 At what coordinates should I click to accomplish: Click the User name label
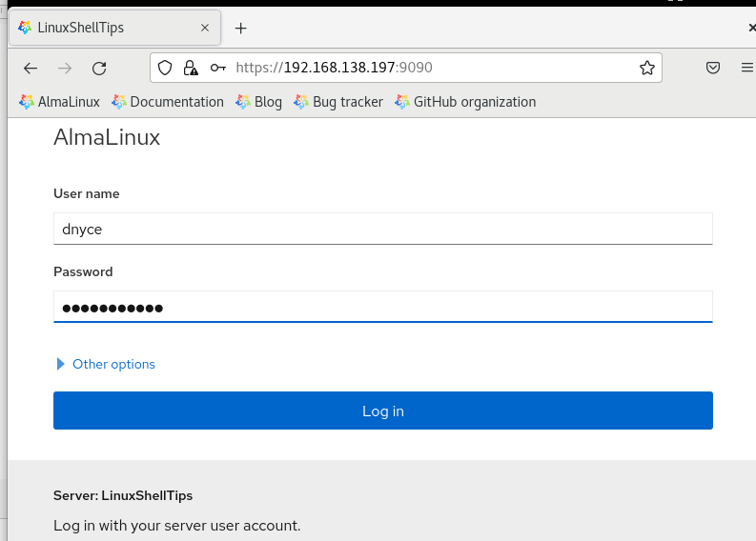[87, 193]
